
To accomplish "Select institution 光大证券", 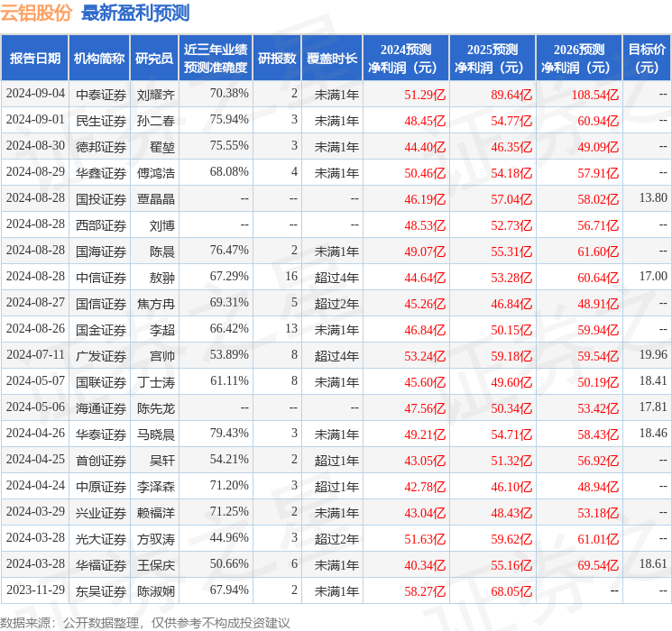I will 101,539.
